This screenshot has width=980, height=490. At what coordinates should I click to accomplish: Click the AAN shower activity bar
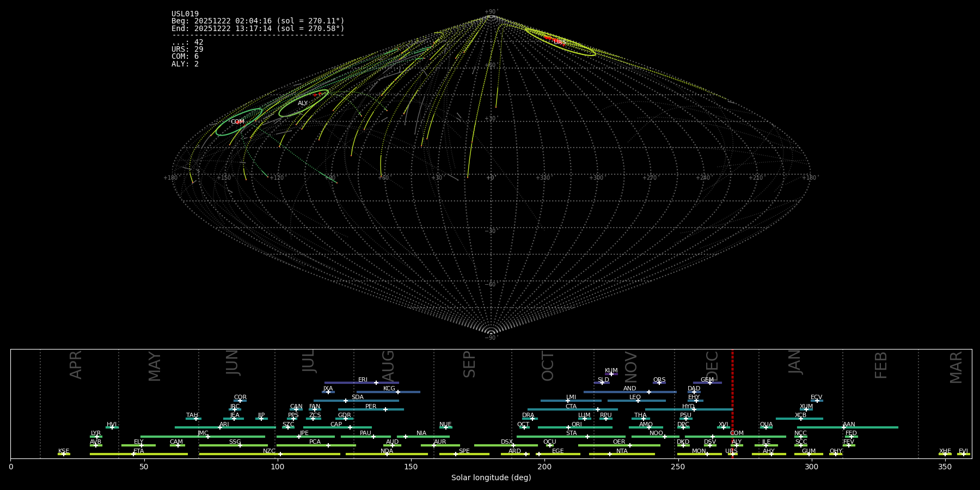871,427
